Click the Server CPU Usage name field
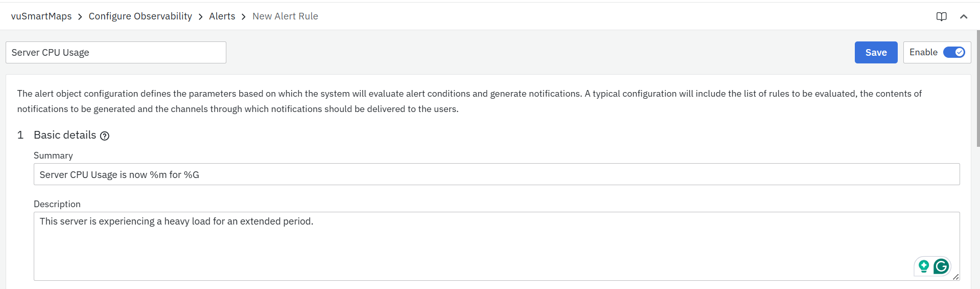This screenshot has height=289, width=980. [115, 52]
